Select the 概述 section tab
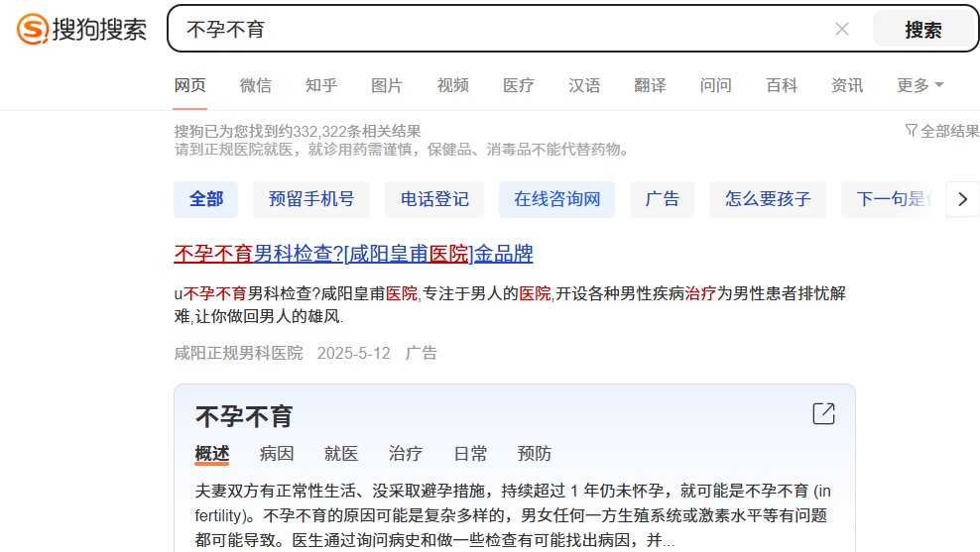Viewport: 980px width, 552px height. (x=212, y=453)
